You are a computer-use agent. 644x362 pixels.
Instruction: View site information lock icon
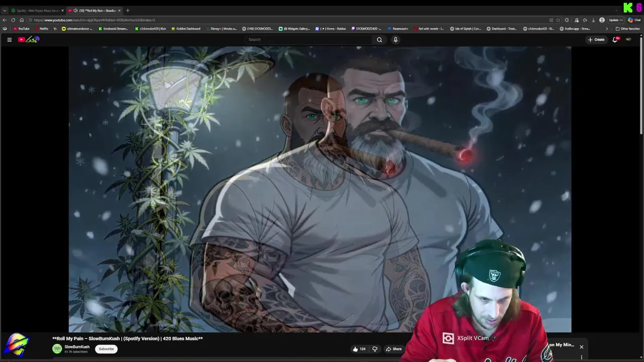[x=31, y=20]
